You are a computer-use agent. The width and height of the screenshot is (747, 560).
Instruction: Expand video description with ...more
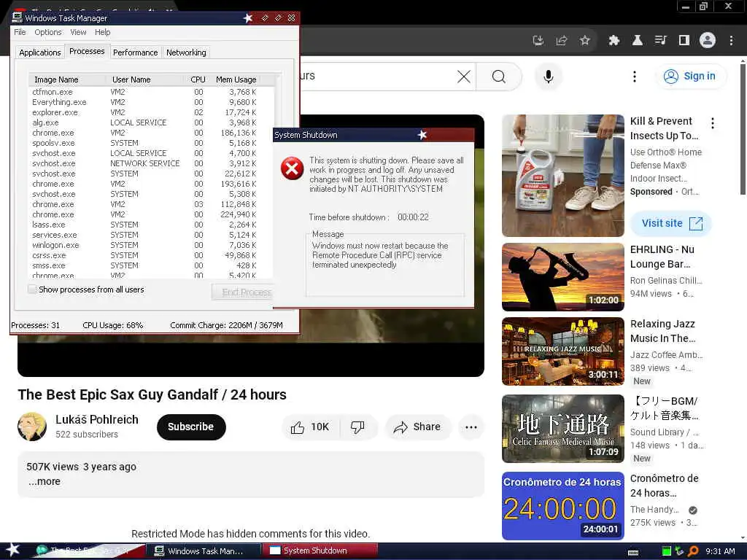(44, 481)
